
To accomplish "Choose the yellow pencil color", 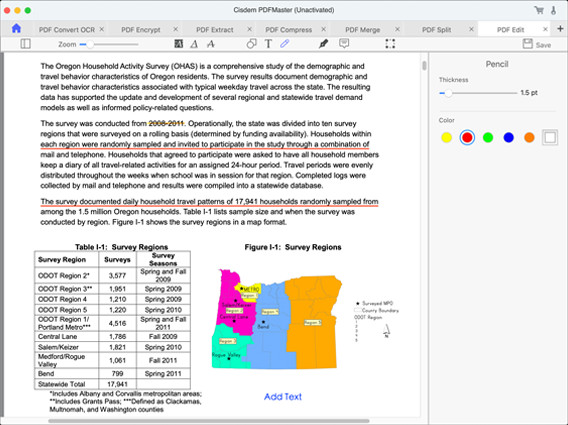I will click(x=447, y=137).
